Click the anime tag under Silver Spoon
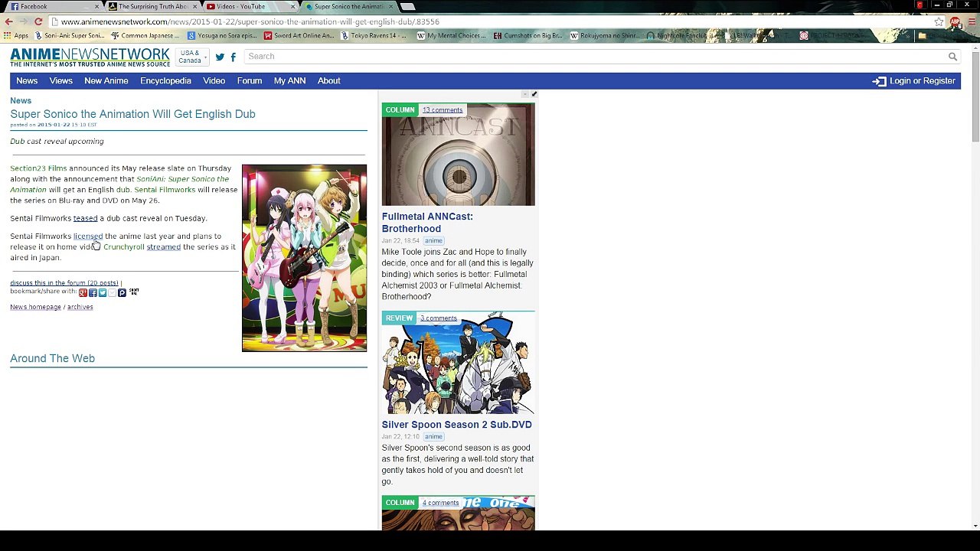The height and width of the screenshot is (551, 980). 433,437
